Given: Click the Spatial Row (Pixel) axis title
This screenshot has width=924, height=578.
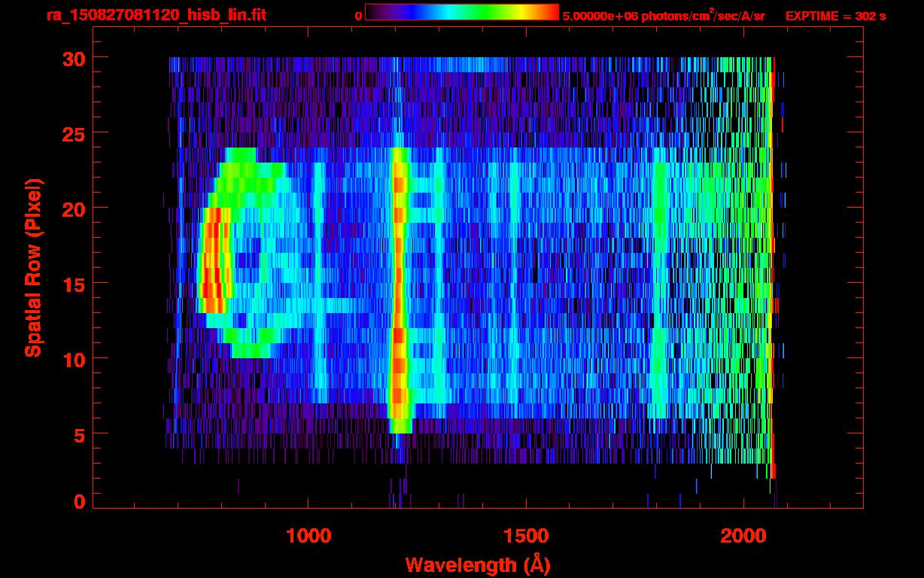Looking at the screenshot, I should 33,267.
